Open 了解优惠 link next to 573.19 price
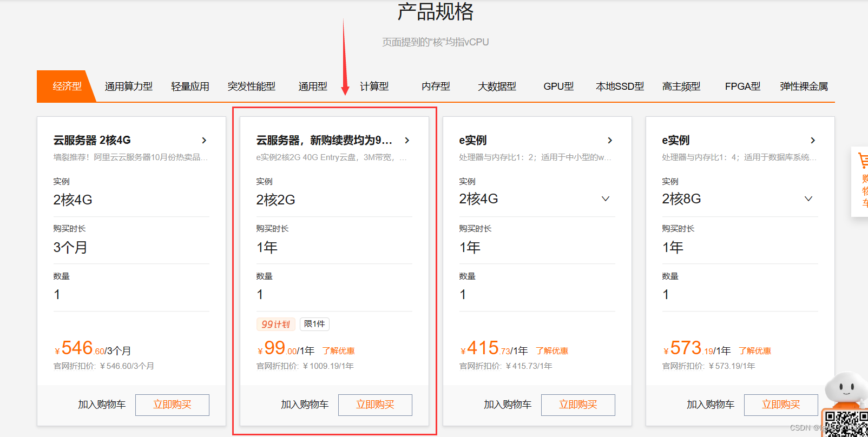 tap(755, 351)
